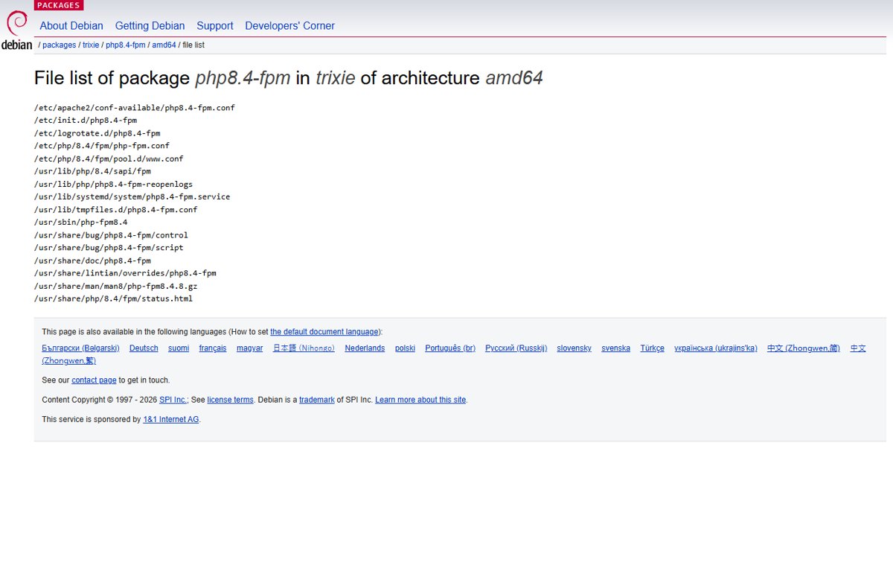Click the /usr/share/bug/php8.4-fpm/control entry
Image resolution: width=893 pixels, height=588 pixels.
coord(112,235)
